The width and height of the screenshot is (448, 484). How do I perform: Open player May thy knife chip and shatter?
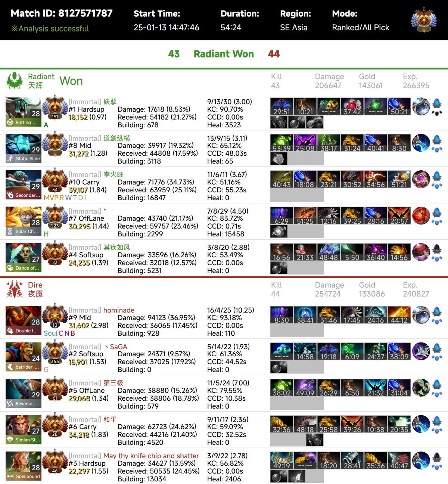click(151, 456)
